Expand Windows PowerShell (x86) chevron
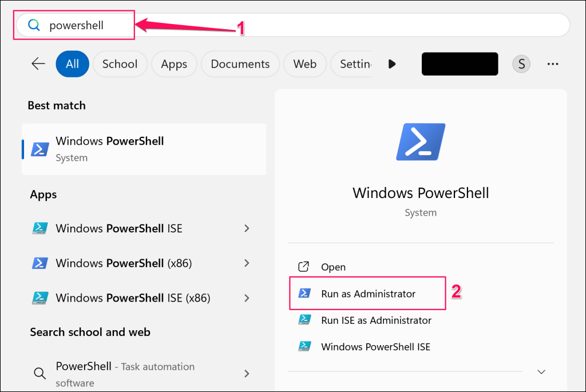586x392 pixels. [247, 263]
